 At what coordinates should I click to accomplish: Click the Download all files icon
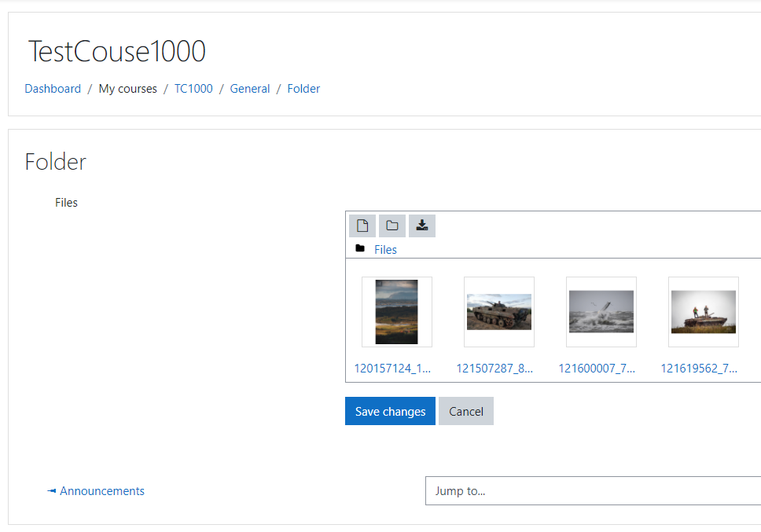coord(422,226)
